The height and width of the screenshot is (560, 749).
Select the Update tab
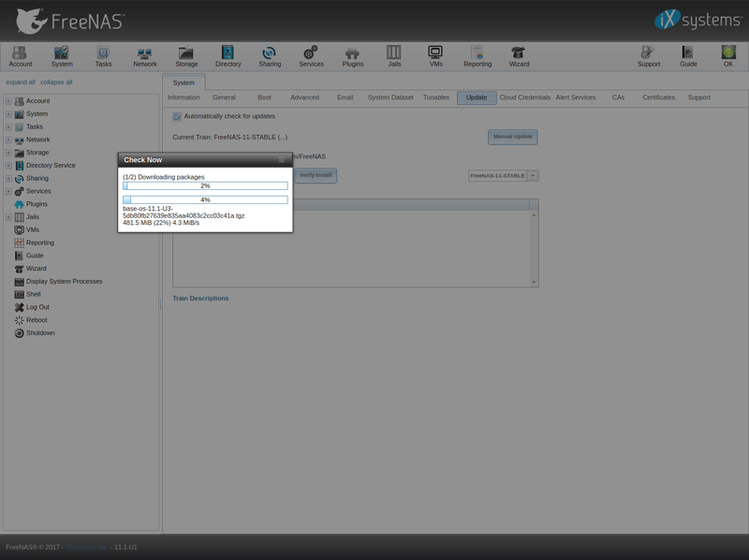[x=477, y=98]
